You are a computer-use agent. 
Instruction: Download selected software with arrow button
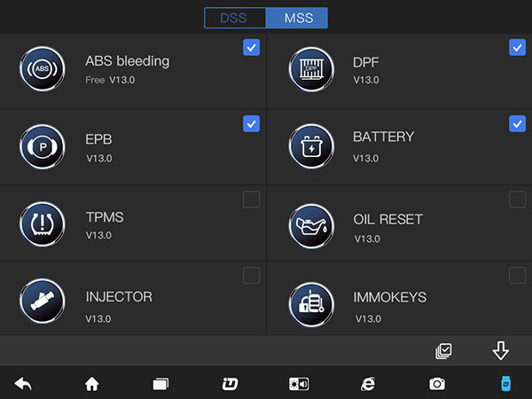click(500, 351)
